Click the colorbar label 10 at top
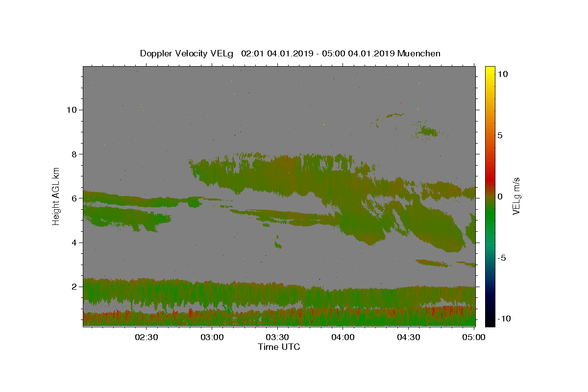The image size is (588, 392). click(x=502, y=73)
